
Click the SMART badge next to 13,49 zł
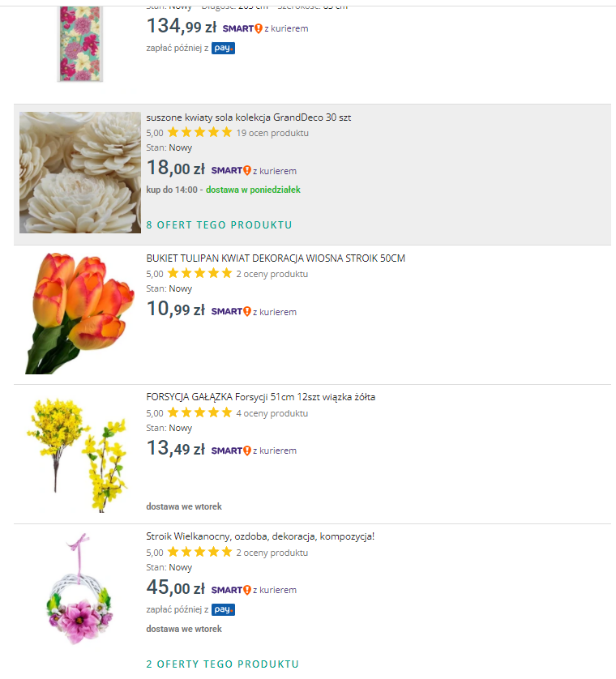click(x=231, y=451)
